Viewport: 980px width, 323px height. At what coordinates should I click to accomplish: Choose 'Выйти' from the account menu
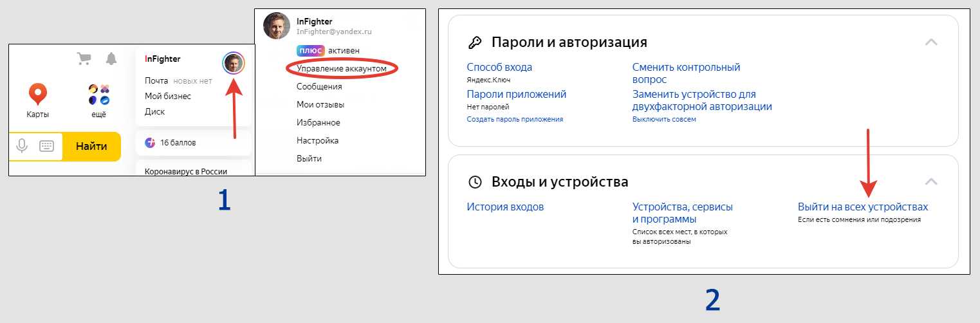coord(309,158)
